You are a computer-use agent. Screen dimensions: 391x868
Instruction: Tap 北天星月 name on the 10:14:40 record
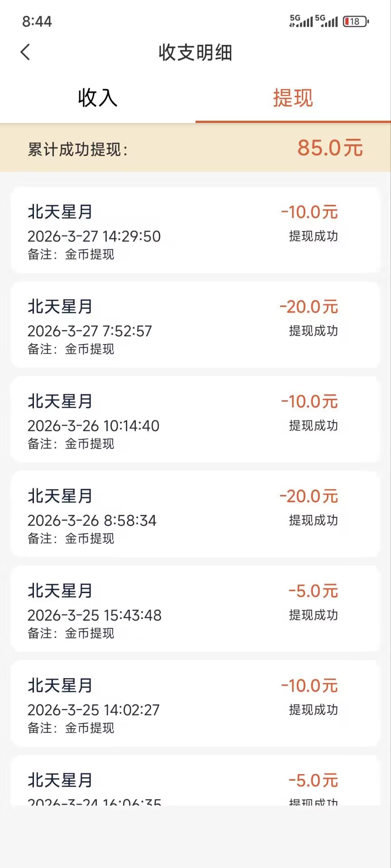click(60, 401)
